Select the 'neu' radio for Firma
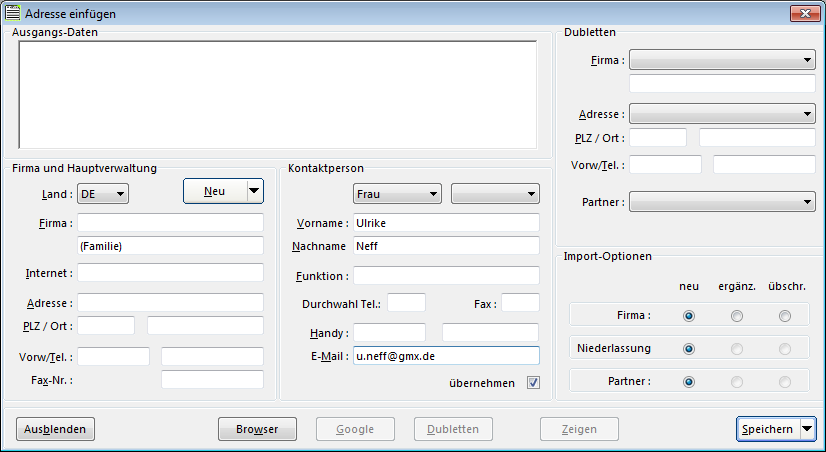The image size is (826, 452). pos(689,316)
